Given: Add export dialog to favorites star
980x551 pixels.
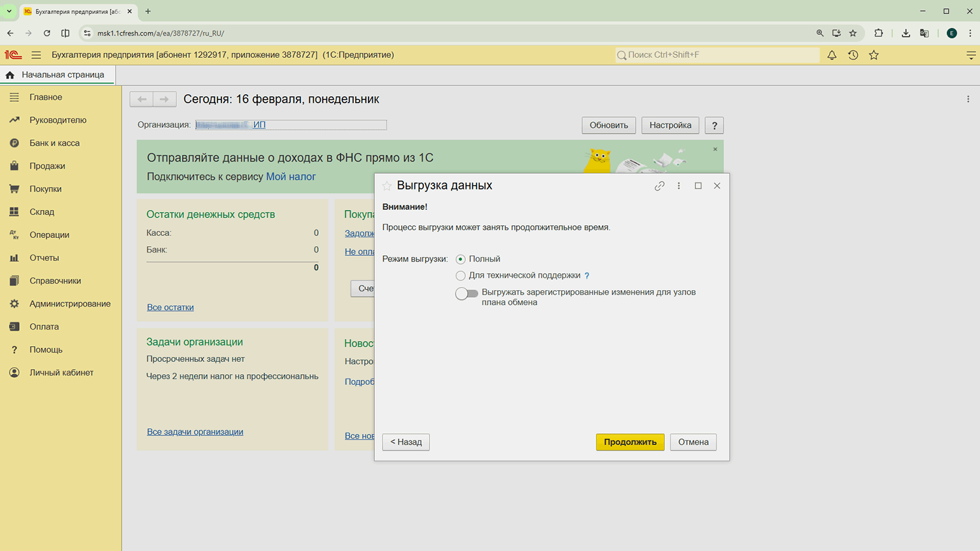Looking at the screenshot, I should [387, 186].
